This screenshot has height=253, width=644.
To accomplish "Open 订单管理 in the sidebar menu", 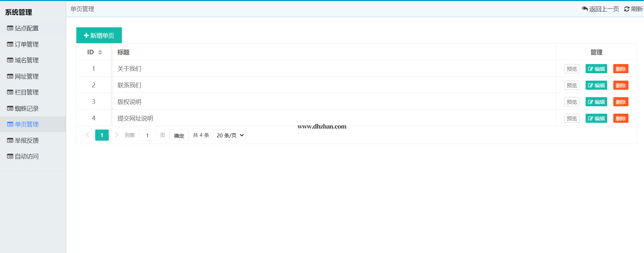I will click(27, 45).
